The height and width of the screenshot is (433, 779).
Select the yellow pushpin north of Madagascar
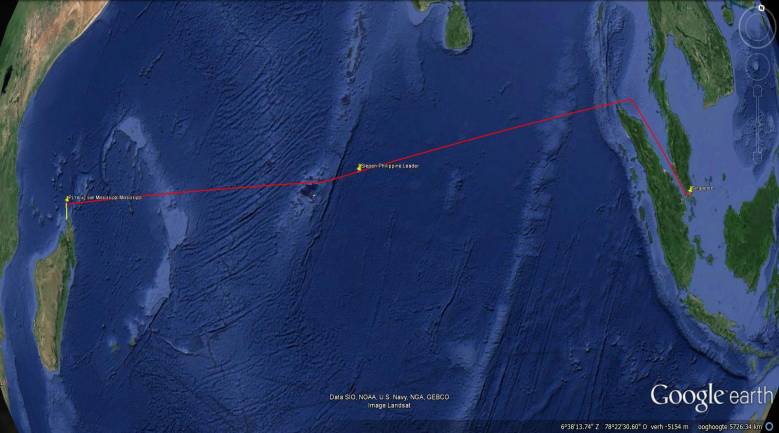[68, 199]
